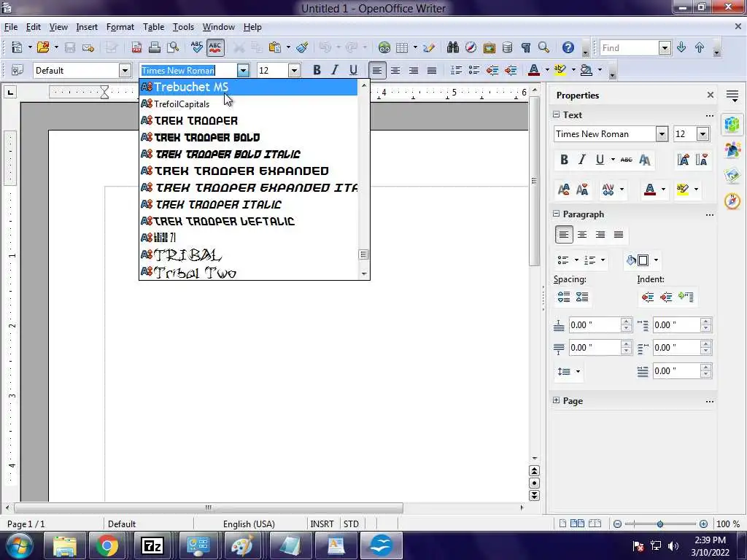
Task: Toggle Bold in formatting toolbar
Action: point(317,71)
